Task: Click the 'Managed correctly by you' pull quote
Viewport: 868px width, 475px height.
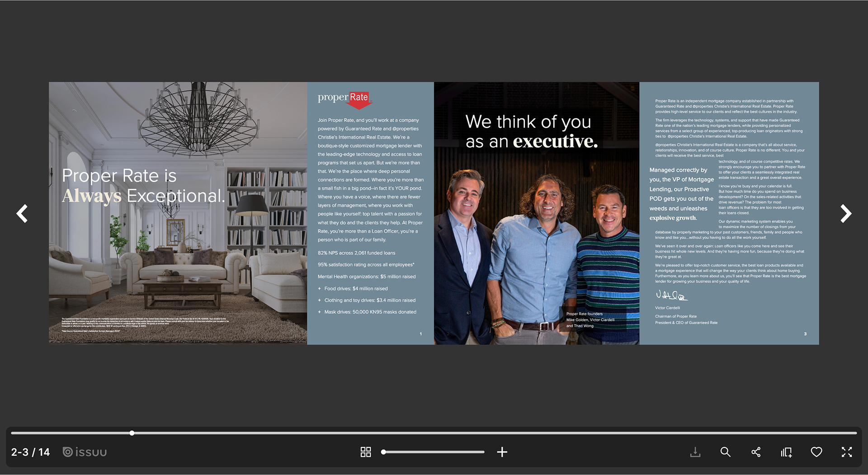Action: [x=681, y=194]
